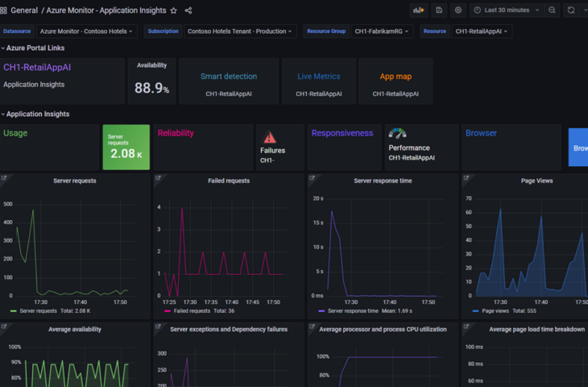Open the Smart detection link
The image size is (588, 387).
(229, 77)
